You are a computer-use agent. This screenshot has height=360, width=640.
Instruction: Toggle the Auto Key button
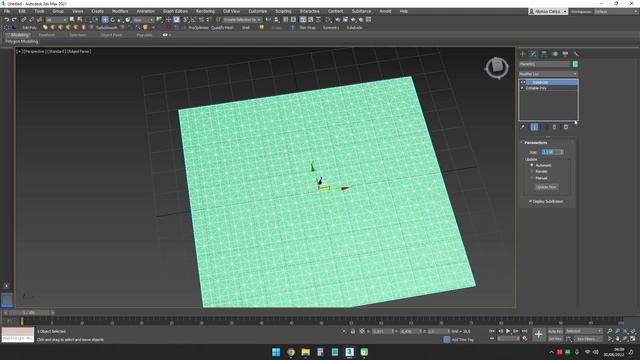point(555,331)
